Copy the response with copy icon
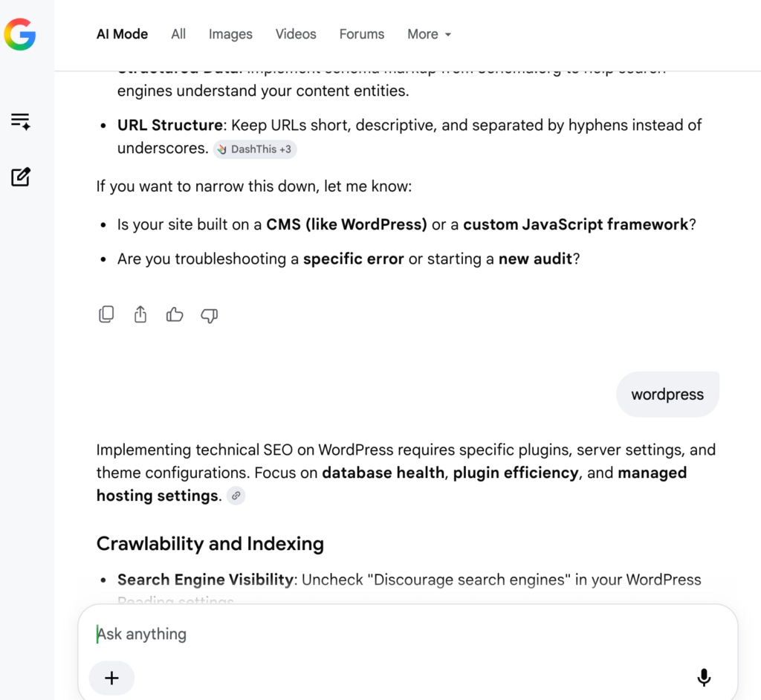 tap(106, 314)
